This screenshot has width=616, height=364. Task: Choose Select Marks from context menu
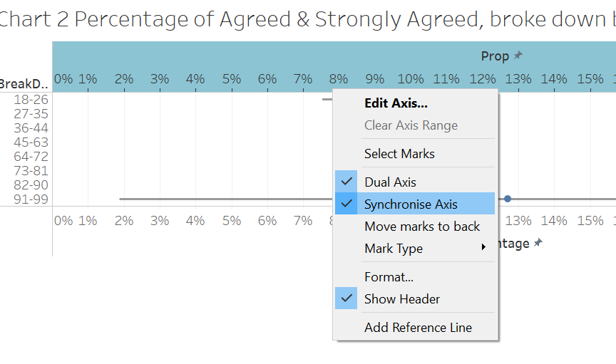(x=399, y=154)
